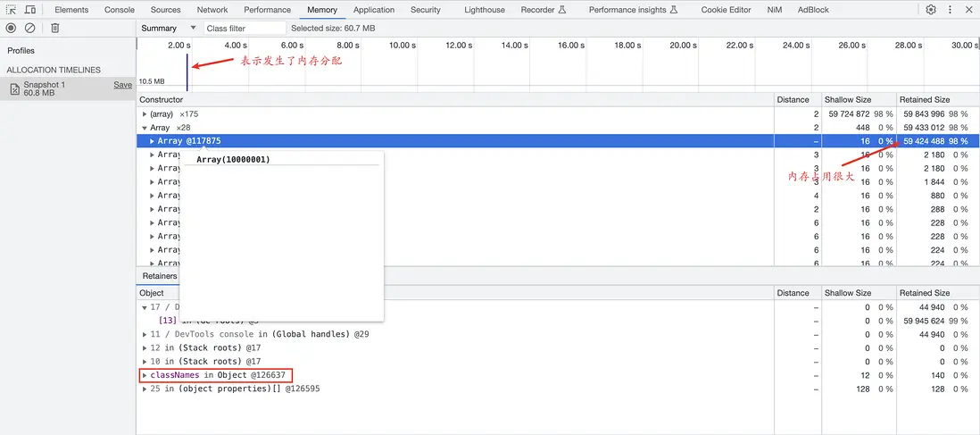
Task: Open the Application tab
Action: 374,10
